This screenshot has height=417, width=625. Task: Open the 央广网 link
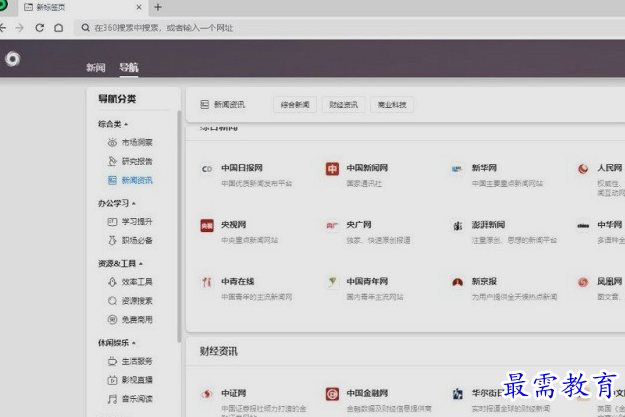[359, 225]
